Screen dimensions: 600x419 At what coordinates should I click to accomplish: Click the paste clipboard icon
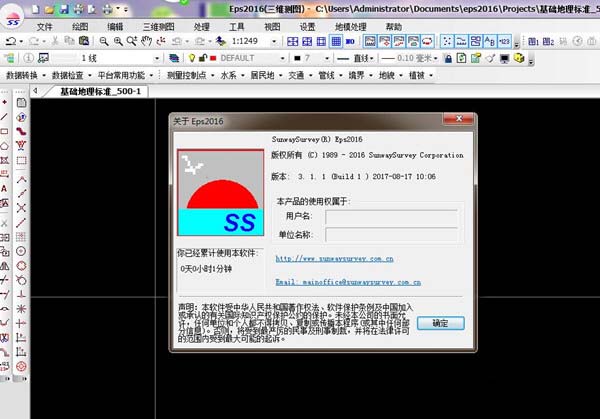click(x=84, y=41)
